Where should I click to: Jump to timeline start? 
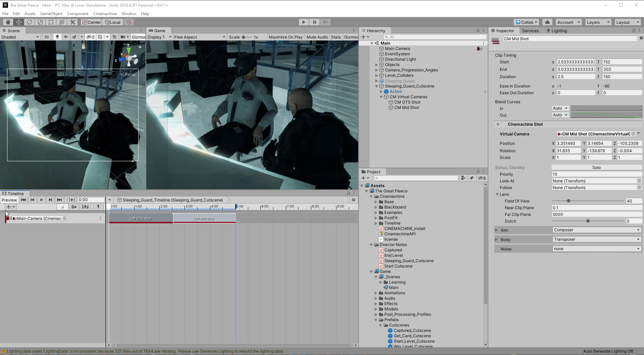(23, 200)
